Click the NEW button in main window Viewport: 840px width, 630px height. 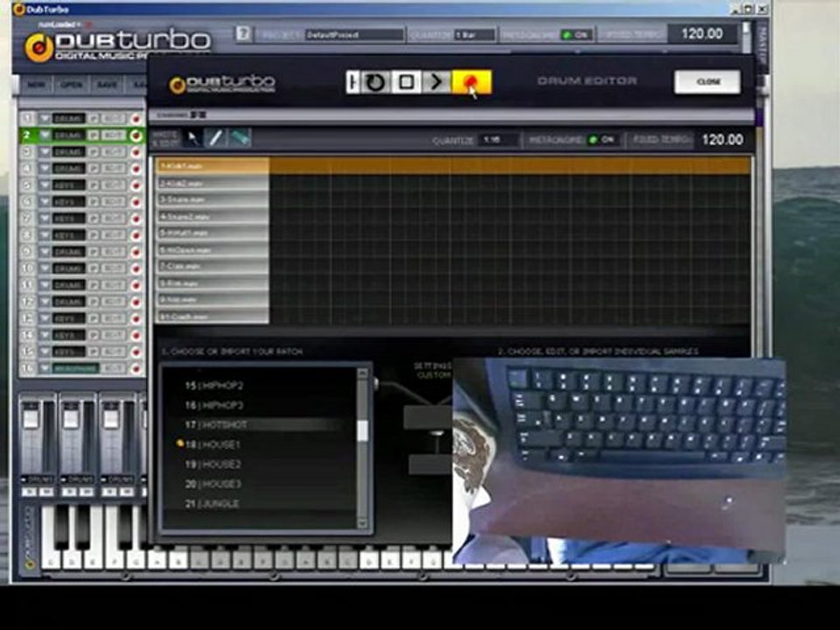click(x=37, y=85)
